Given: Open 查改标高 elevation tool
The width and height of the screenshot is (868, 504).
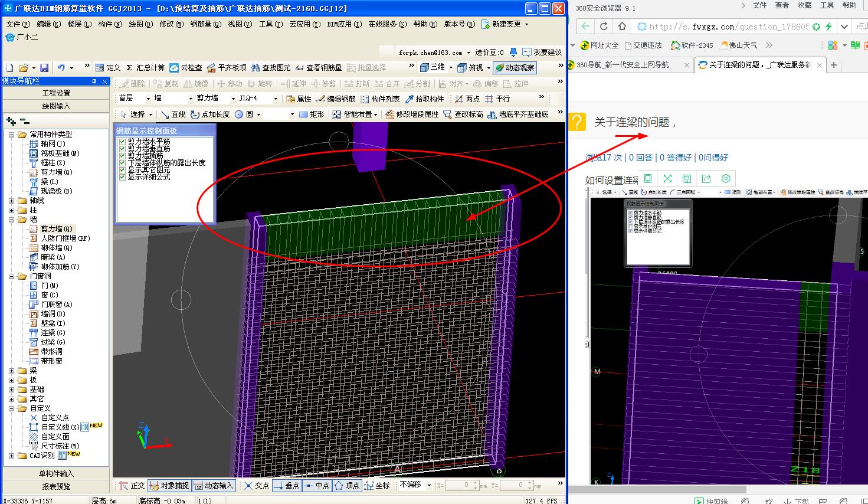Looking at the screenshot, I should [463, 114].
